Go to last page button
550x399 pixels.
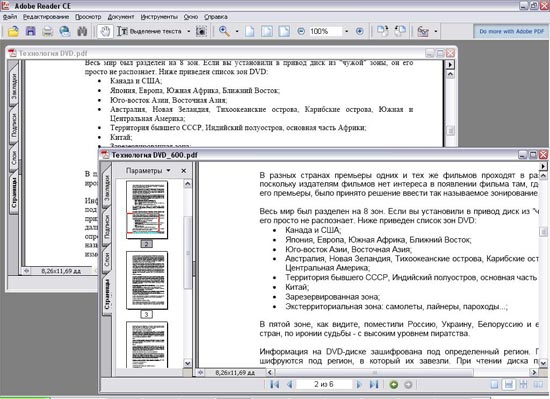[x=374, y=385]
